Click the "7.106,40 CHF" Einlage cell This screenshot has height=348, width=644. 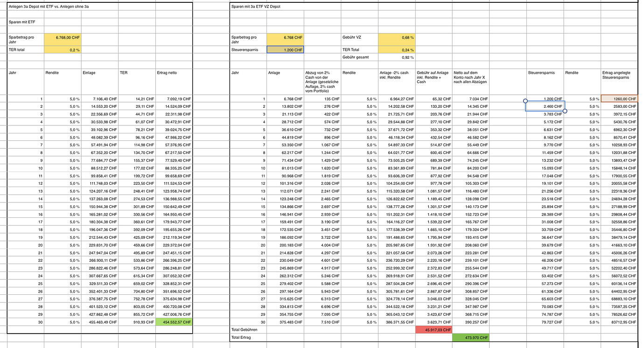[x=100, y=99]
